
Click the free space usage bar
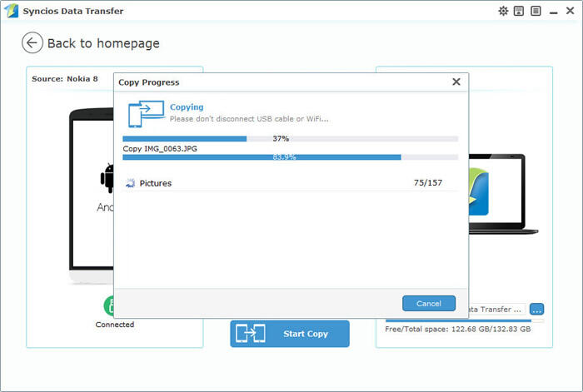465,320
